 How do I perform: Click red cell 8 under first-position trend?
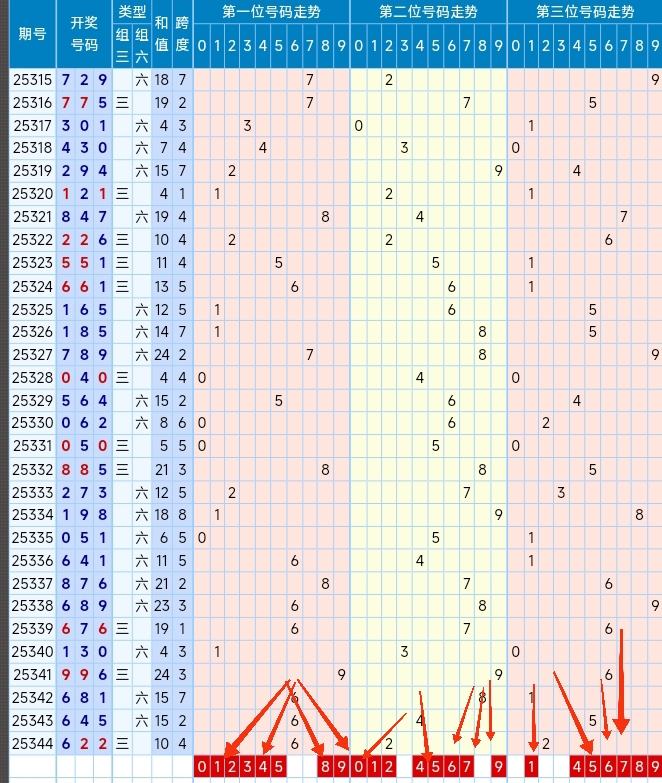point(325,767)
